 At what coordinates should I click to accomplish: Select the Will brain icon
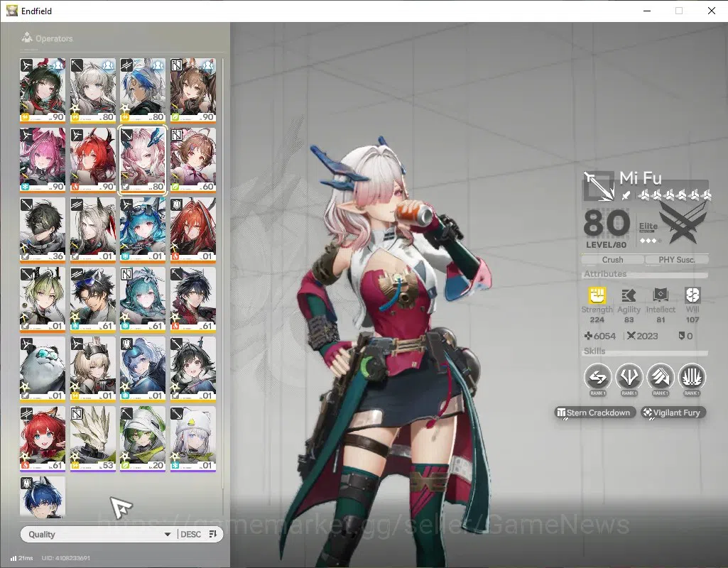click(692, 295)
